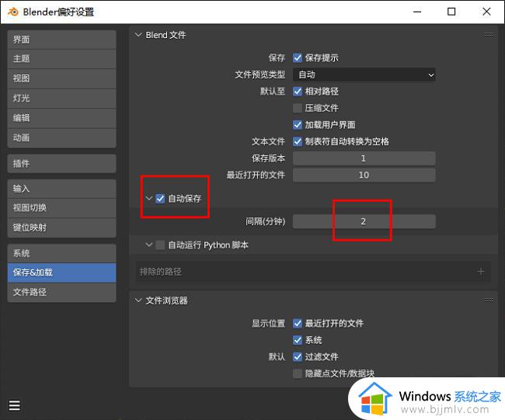
Task: Enable 自动运行 Python 脚本 checkbox
Action: point(160,245)
